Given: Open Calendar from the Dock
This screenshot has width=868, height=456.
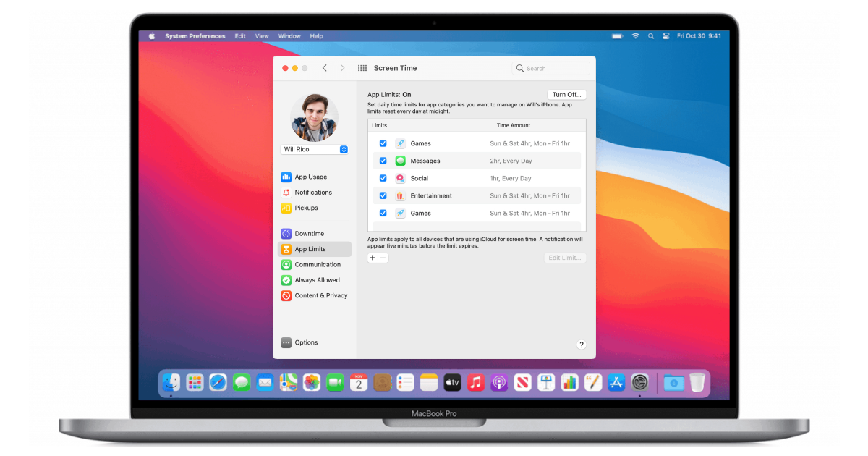Looking at the screenshot, I should click(x=359, y=382).
